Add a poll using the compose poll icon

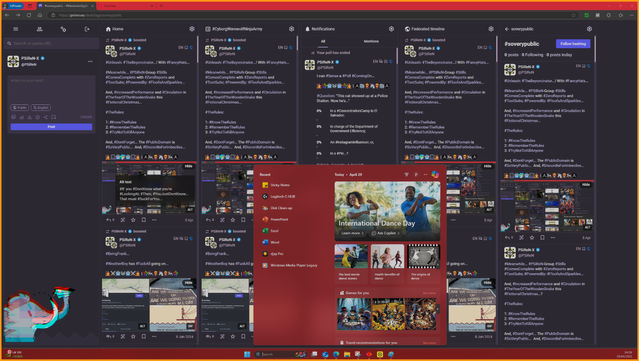(22, 117)
